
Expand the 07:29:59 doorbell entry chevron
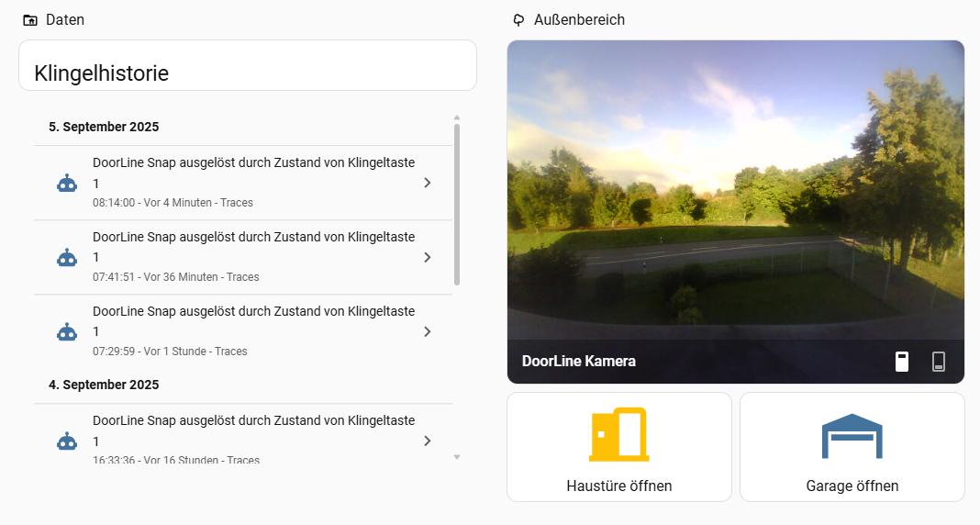427,332
